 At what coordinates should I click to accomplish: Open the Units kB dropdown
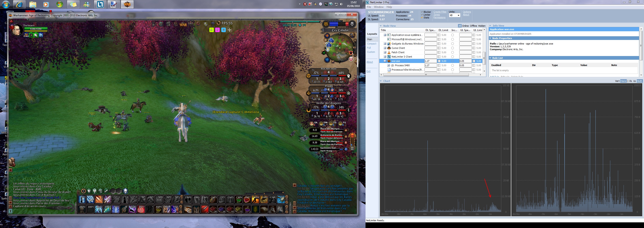[x=454, y=15]
